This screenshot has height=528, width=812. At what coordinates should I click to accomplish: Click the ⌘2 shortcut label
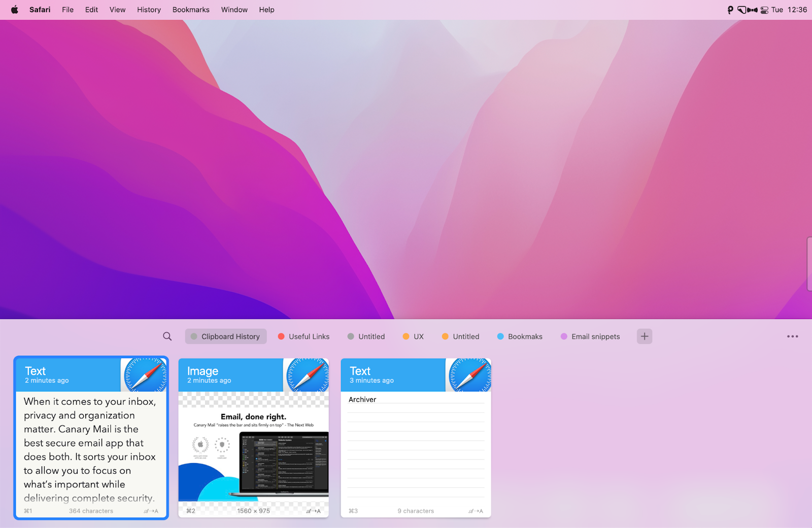pyautogui.click(x=190, y=511)
